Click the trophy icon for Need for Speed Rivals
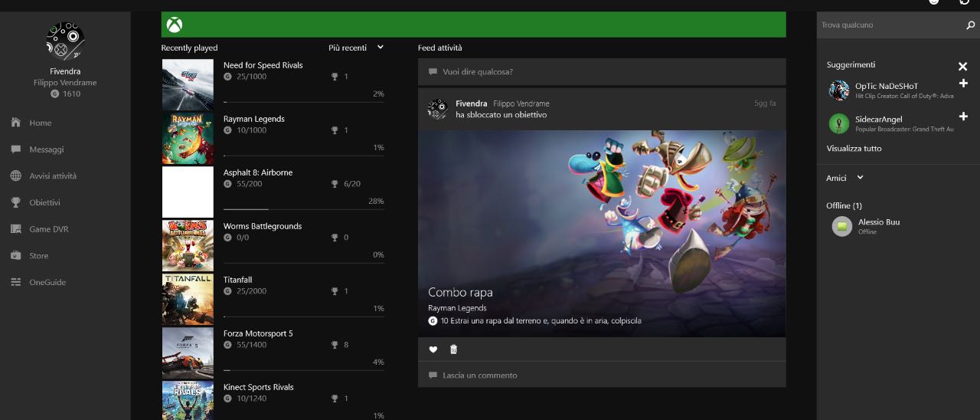 tap(335, 77)
